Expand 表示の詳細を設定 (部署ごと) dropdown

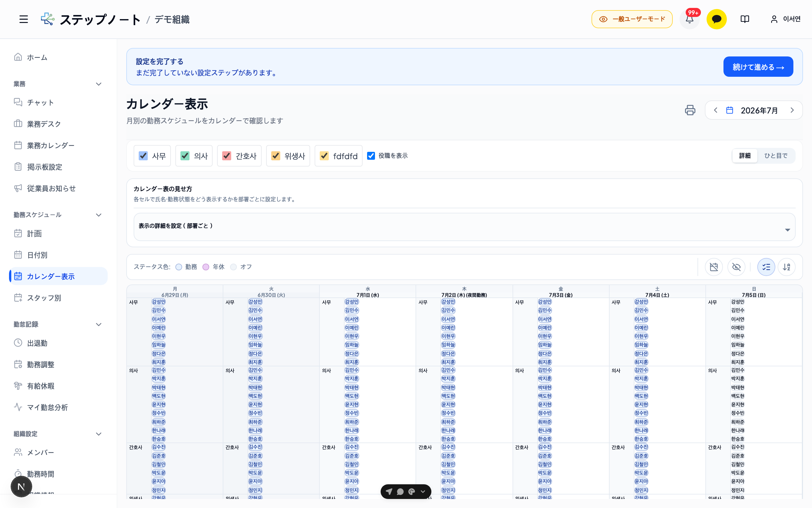(464, 227)
